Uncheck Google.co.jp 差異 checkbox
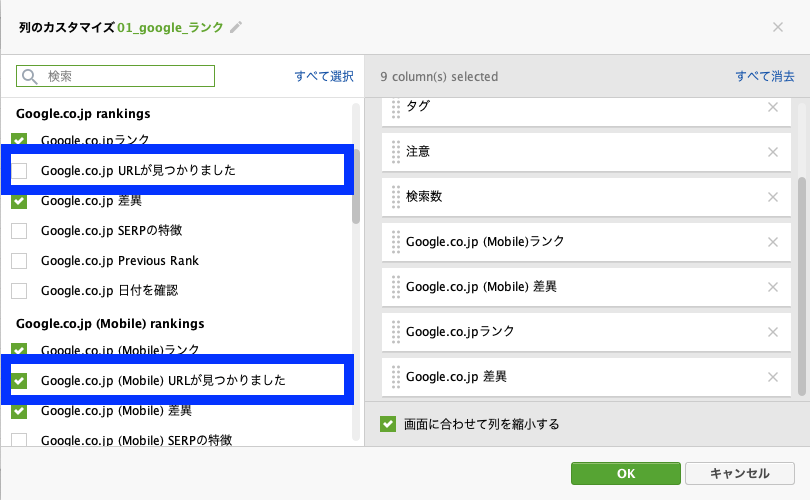 [x=19, y=200]
